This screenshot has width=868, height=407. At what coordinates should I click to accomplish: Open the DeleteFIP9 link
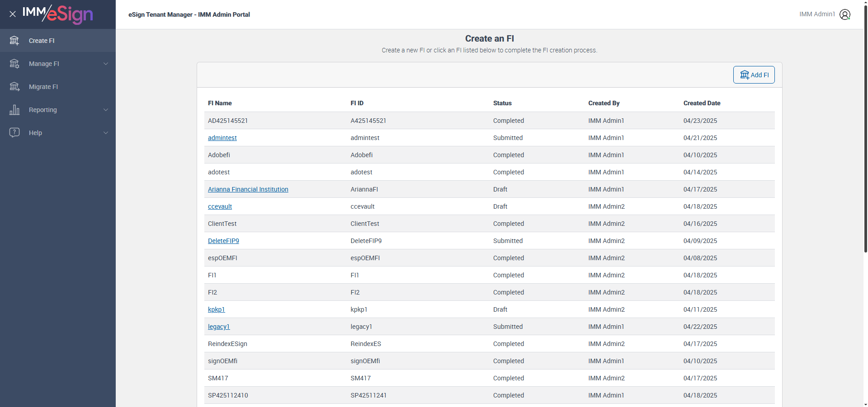(x=223, y=241)
